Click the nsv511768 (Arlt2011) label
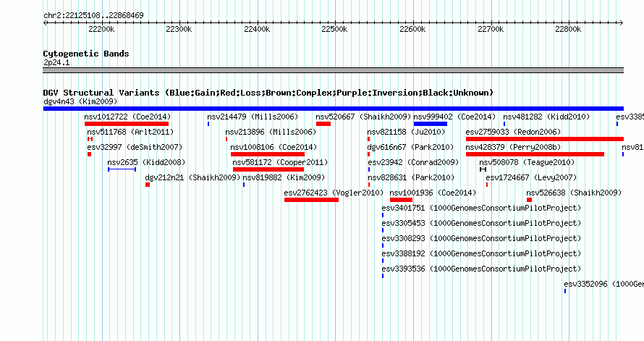Image resolution: width=644 pixels, height=341 pixels. [130, 132]
